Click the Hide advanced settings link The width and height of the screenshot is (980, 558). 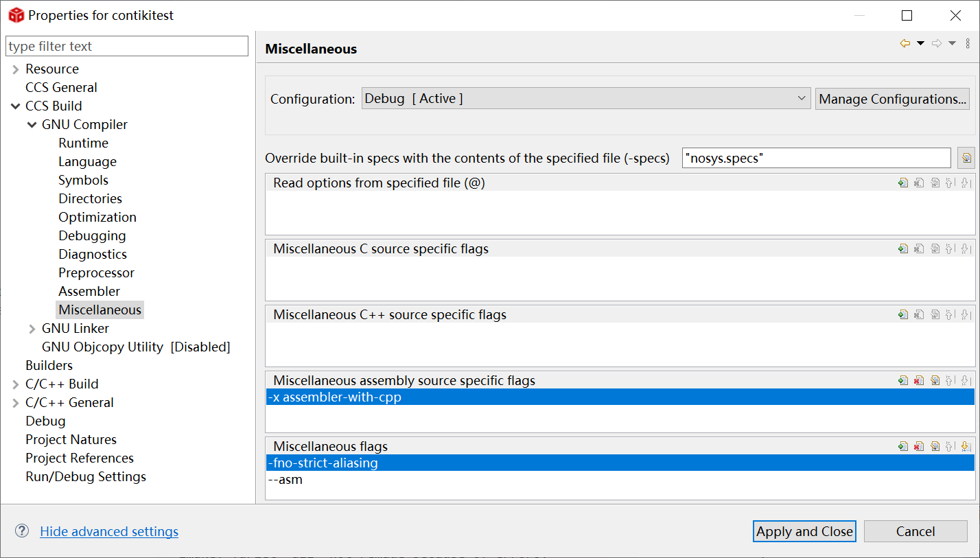pos(109,531)
